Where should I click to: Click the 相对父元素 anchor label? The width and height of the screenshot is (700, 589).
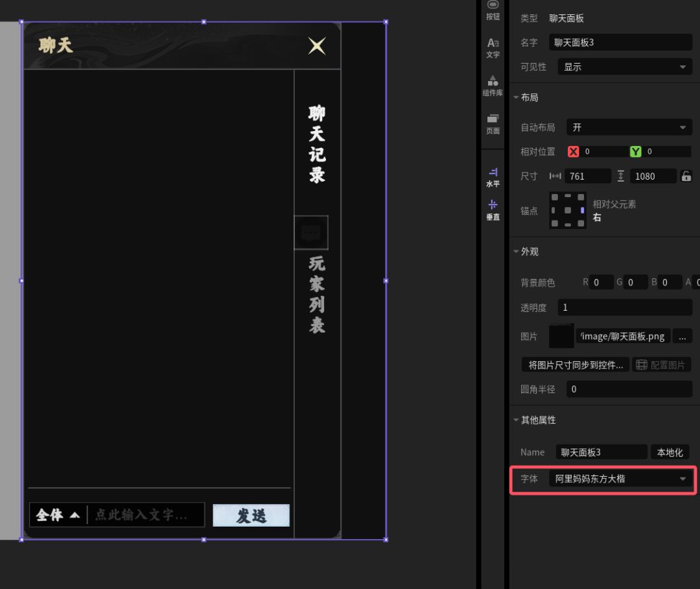tap(614, 204)
